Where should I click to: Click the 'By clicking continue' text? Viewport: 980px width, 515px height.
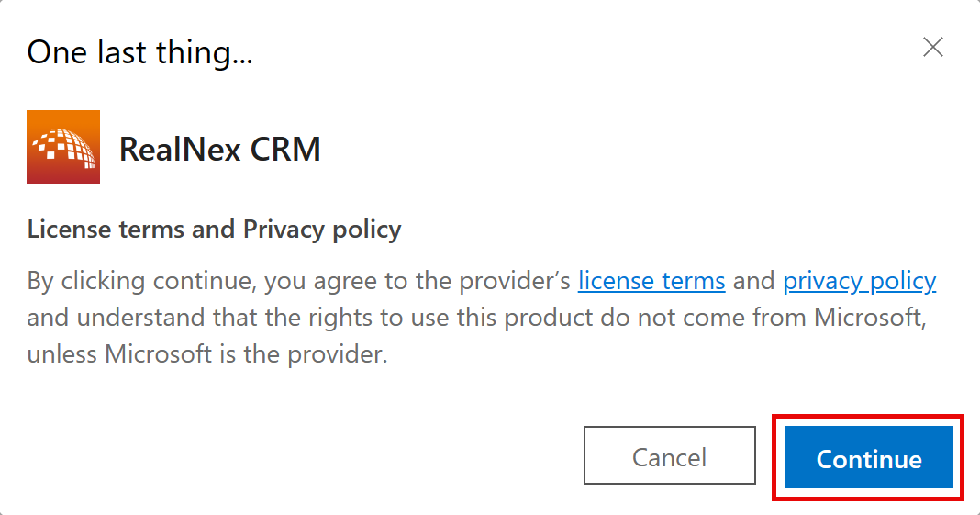tap(141, 281)
